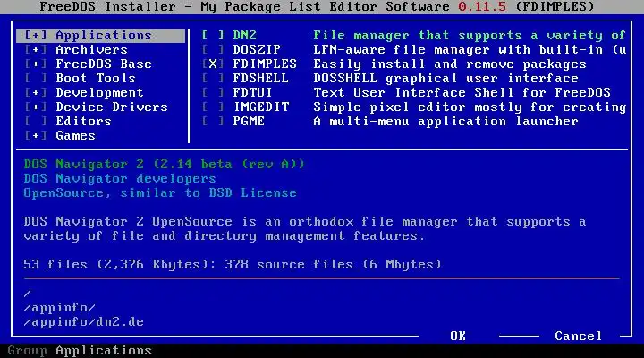Toggle the DOSZIP package checkbox
The height and width of the screenshot is (358, 644).
[x=213, y=50]
